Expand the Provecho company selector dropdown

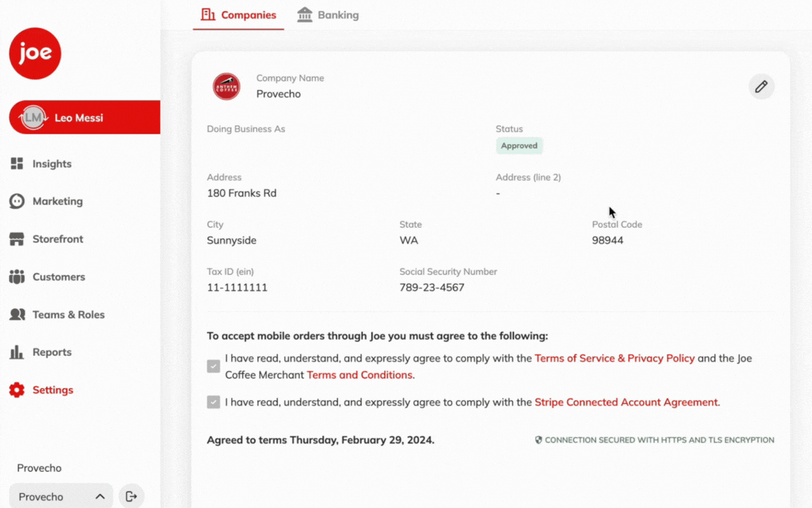[x=61, y=497]
